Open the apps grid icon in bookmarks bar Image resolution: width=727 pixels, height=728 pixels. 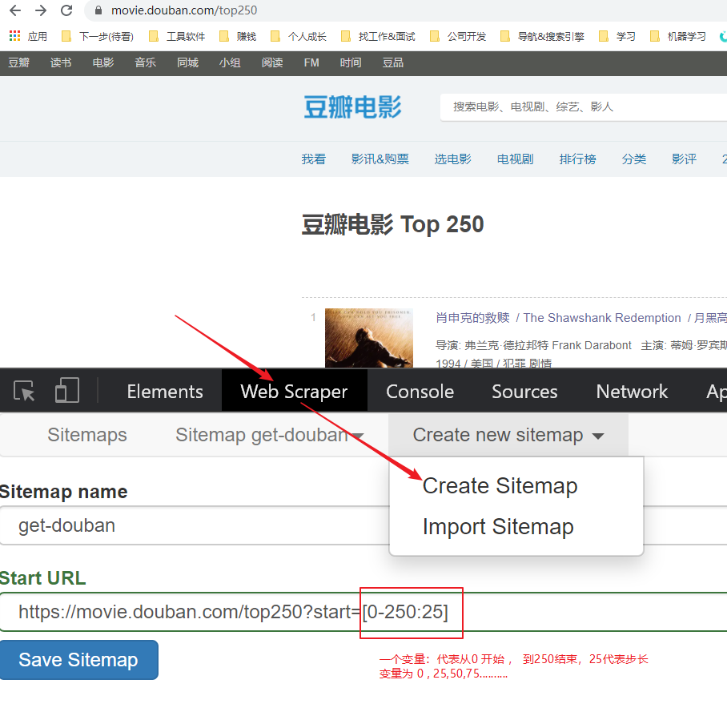pos(15,36)
